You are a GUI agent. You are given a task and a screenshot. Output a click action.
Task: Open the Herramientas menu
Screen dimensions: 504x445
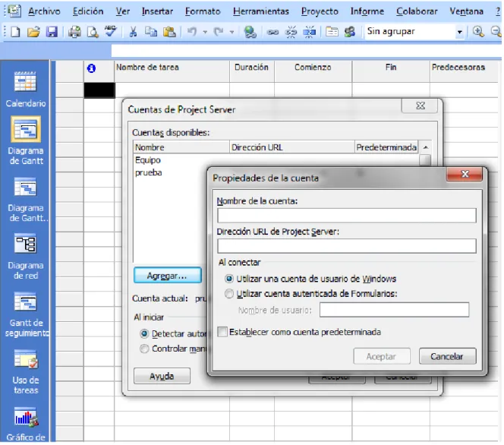tap(260, 11)
